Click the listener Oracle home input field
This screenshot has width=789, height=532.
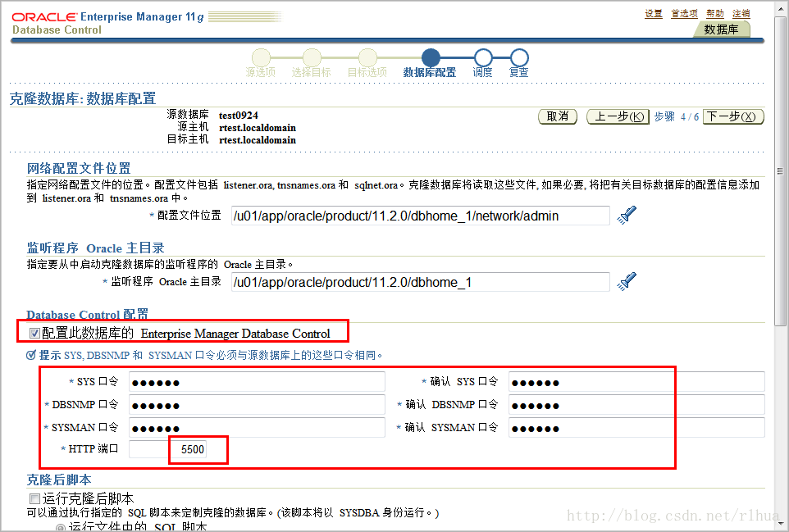pyautogui.click(x=420, y=282)
